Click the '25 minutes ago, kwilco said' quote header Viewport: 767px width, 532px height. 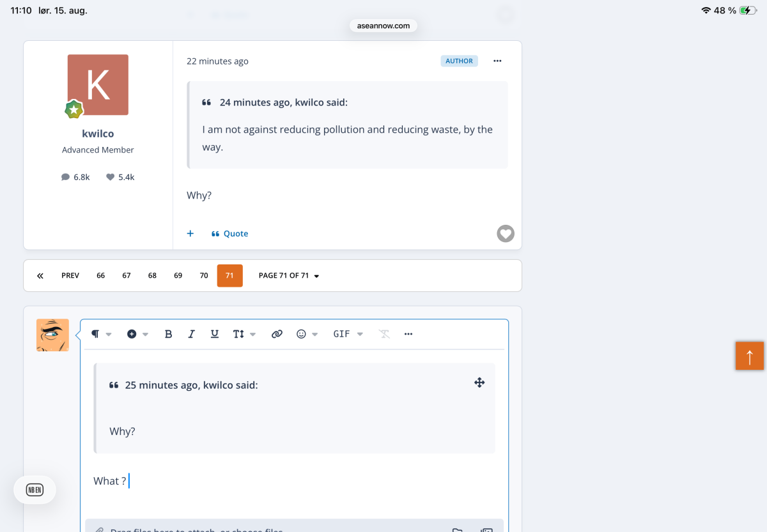click(192, 385)
